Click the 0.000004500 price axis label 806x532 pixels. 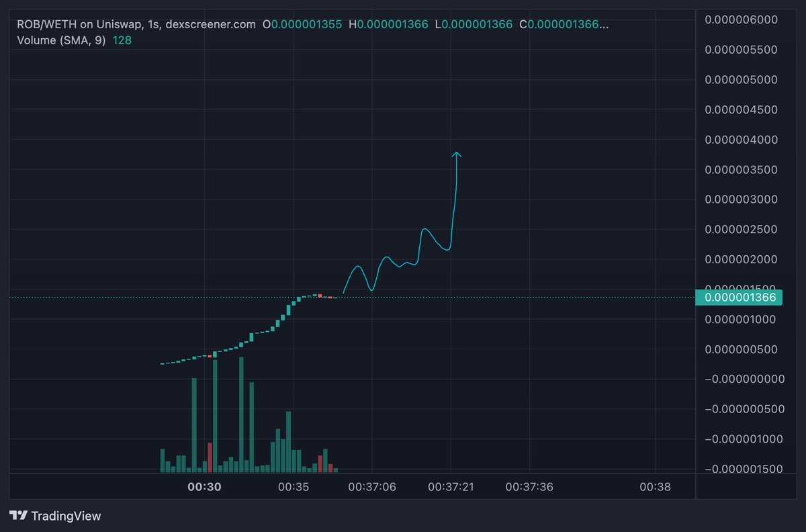[x=741, y=109]
